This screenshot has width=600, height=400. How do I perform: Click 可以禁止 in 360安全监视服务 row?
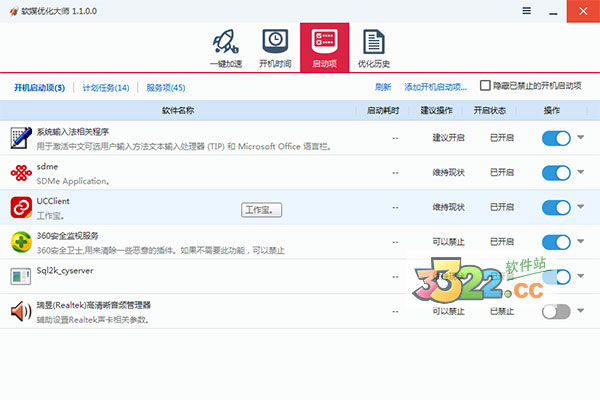448,242
